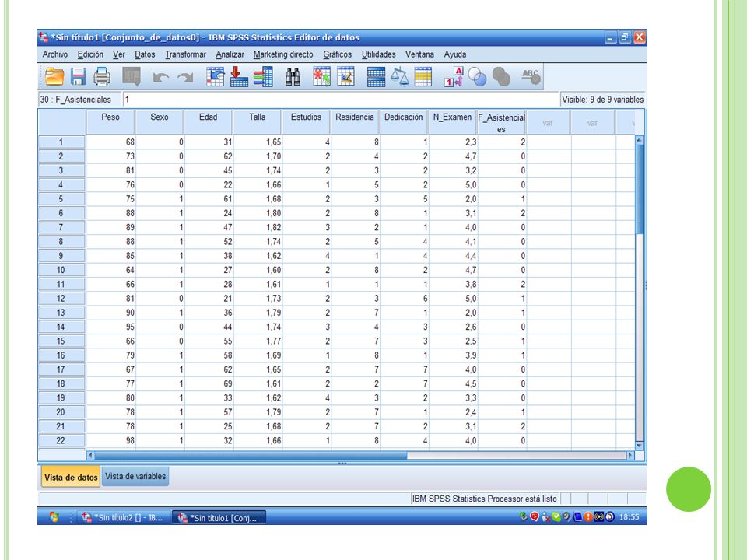Open the Variables info icon
Image resolution: width=747 pixels, height=560 pixels.
pyautogui.click(x=263, y=77)
